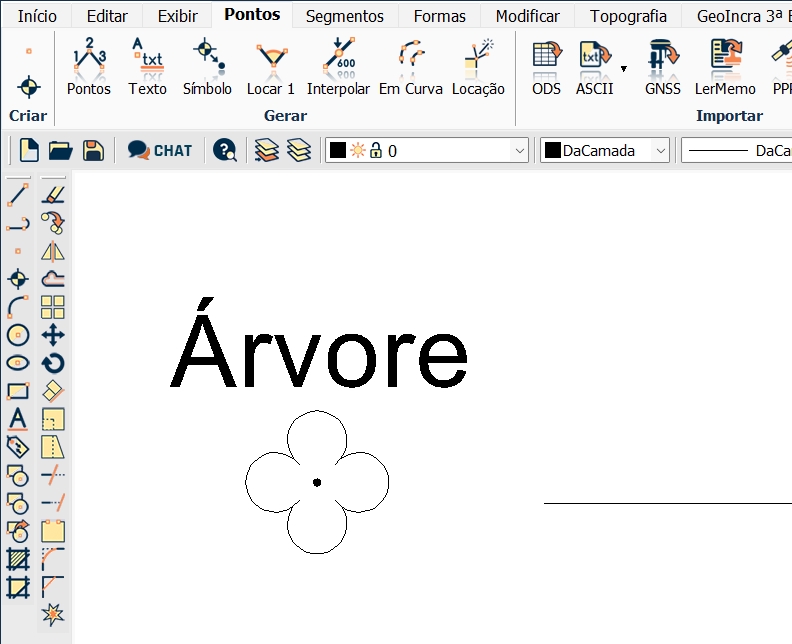
Task: Select the Rotate tool
Action: 53,363
